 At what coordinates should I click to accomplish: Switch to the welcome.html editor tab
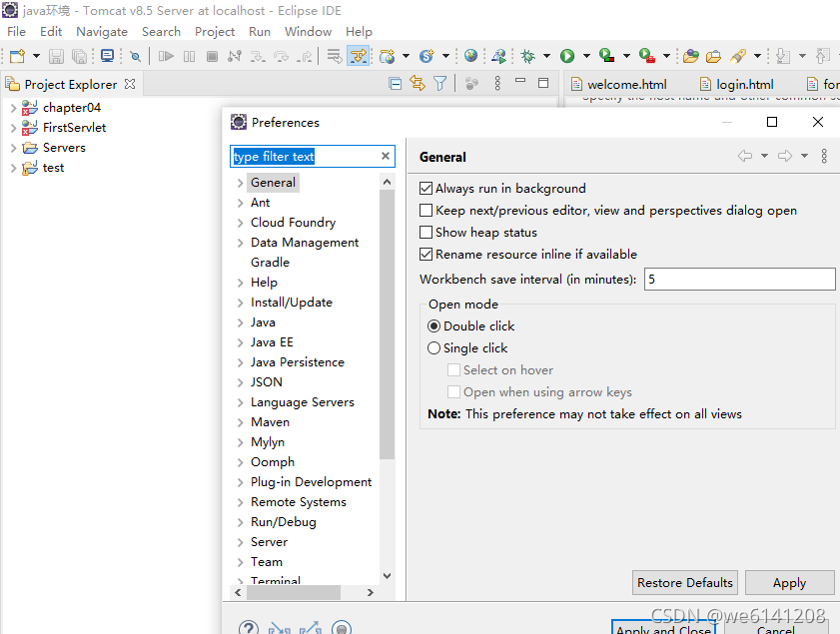point(618,84)
